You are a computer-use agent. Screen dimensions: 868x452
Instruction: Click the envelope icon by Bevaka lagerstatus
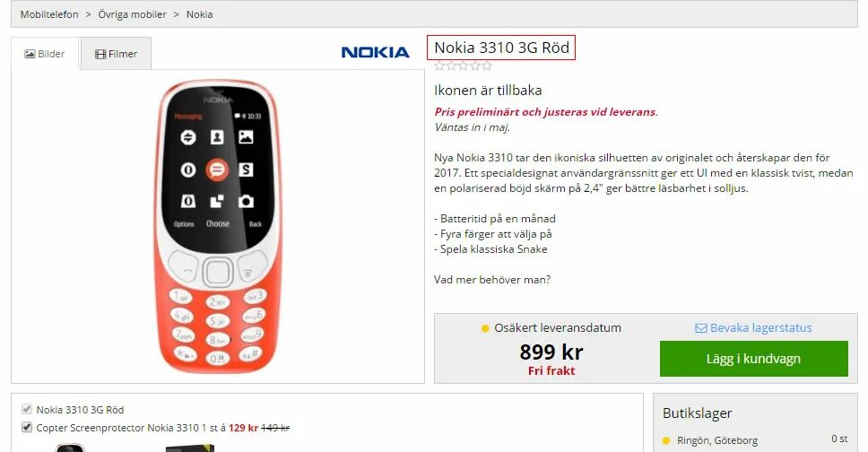tap(701, 328)
